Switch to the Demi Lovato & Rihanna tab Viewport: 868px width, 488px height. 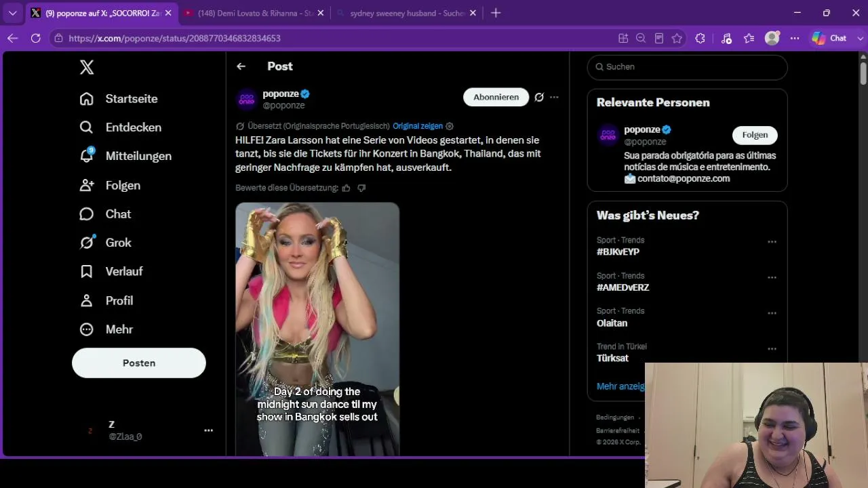[254, 13]
